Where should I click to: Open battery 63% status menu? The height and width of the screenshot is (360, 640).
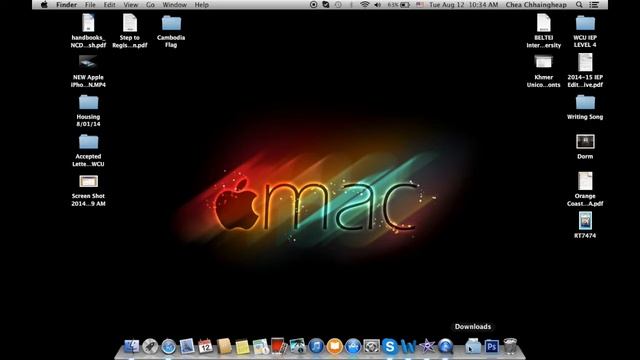pos(399,4)
